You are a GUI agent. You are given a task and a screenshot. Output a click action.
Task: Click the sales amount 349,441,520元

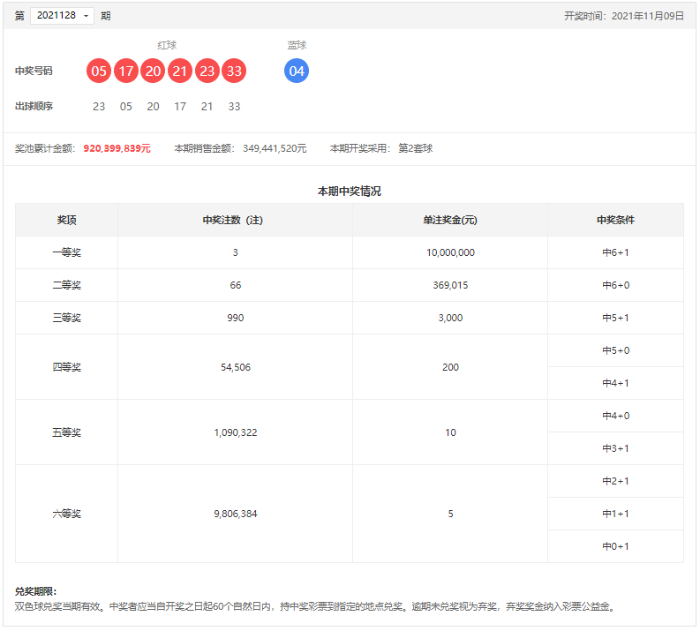tap(274, 148)
